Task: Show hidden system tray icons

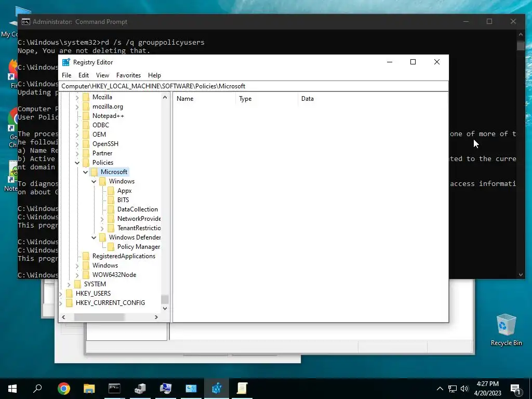Action: [x=440, y=389]
